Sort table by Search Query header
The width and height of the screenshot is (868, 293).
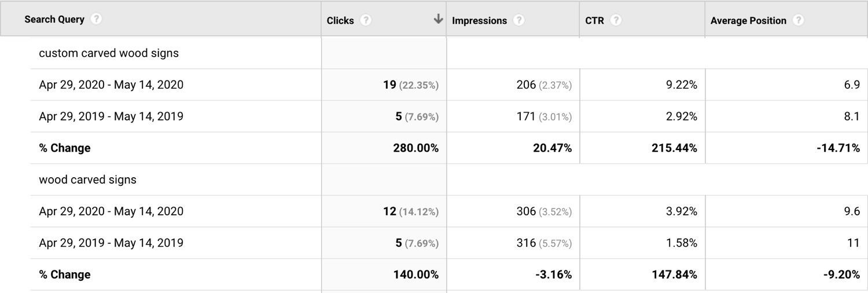[x=54, y=19]
